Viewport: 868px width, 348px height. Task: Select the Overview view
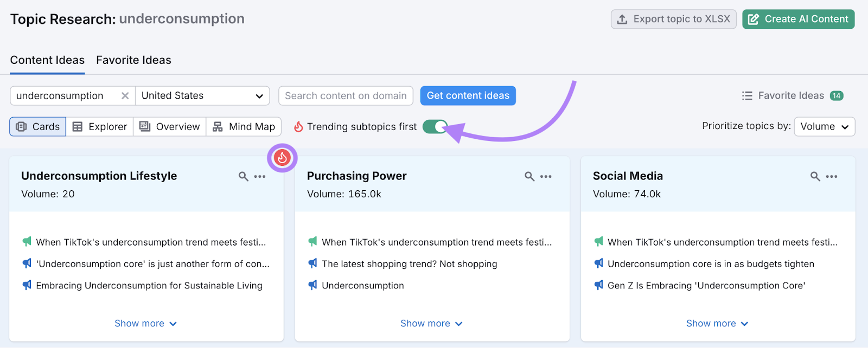(x=170, y=126)
